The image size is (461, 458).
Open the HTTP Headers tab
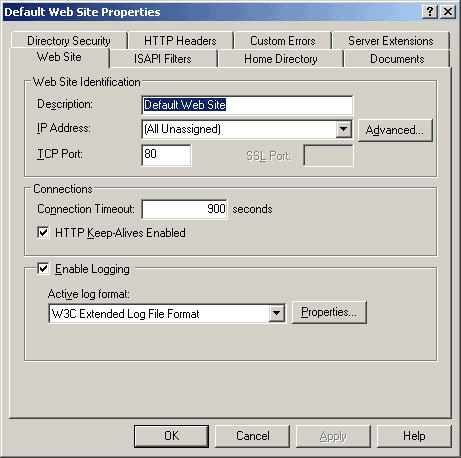[180, 41]
